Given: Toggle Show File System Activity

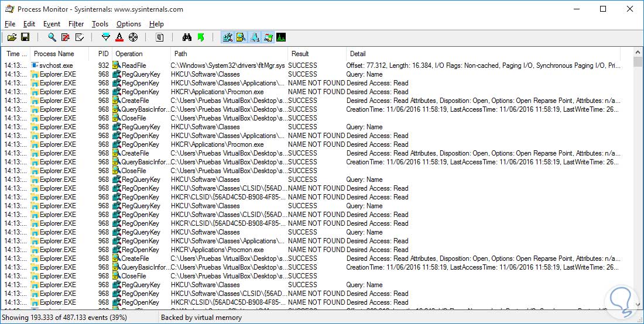Looking at the screenshot, I should (241, 38).
